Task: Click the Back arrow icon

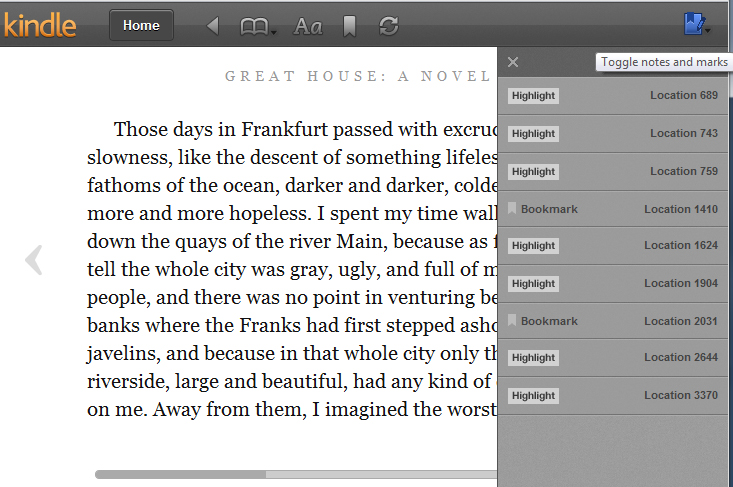Action: 213,26
